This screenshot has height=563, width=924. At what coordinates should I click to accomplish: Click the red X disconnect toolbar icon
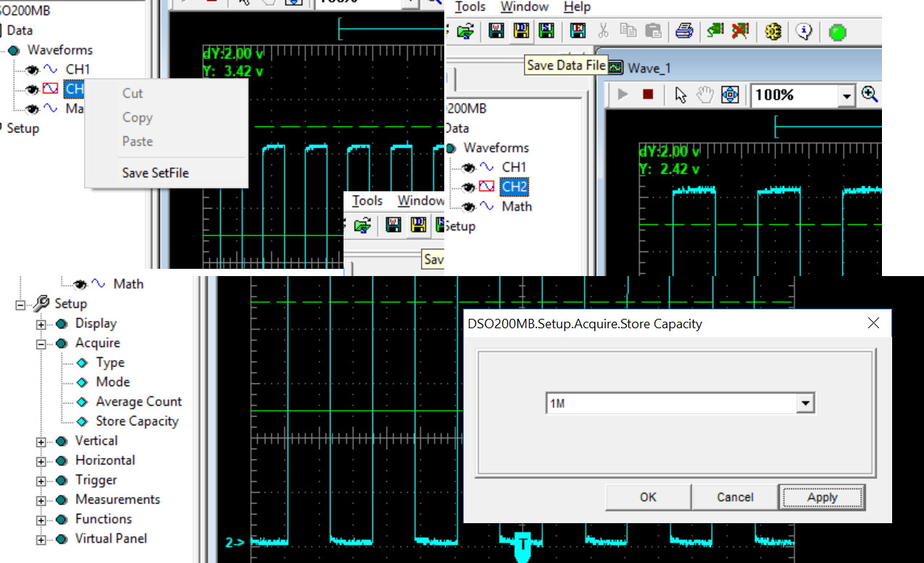coord(740,31)
